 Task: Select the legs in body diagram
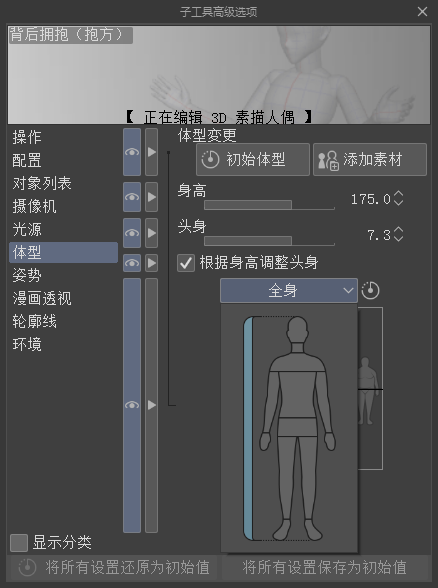(297, 478)
